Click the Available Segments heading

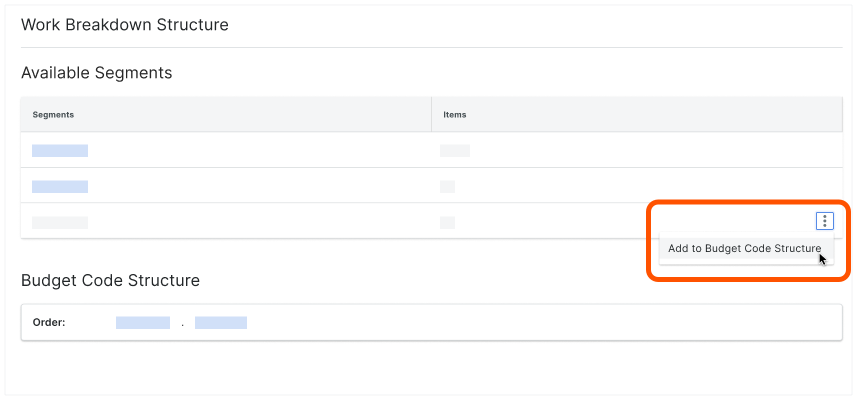tap(97, 73)
